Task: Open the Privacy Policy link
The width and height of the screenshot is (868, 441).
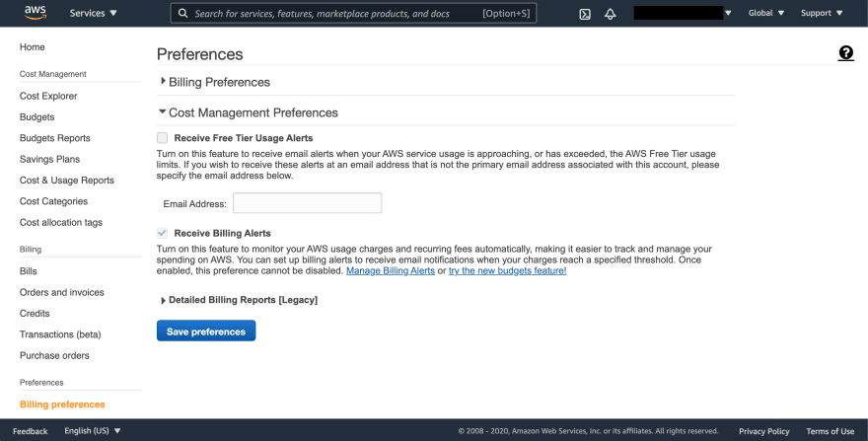Action: coord(763,431)
